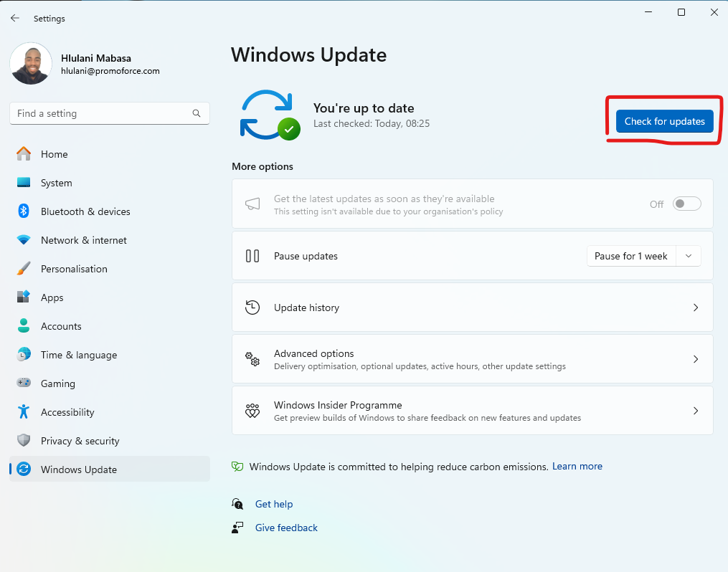This screenshot has width=728, height=572.
Task: Open the Pause for 1 week dropdown arrow
Action: [689, 256]
